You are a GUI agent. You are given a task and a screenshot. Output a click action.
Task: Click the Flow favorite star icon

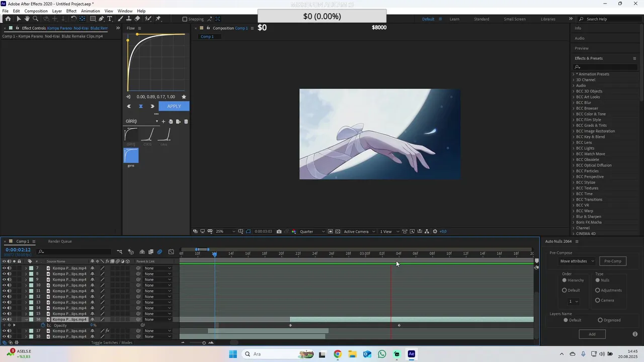[184, 97]
